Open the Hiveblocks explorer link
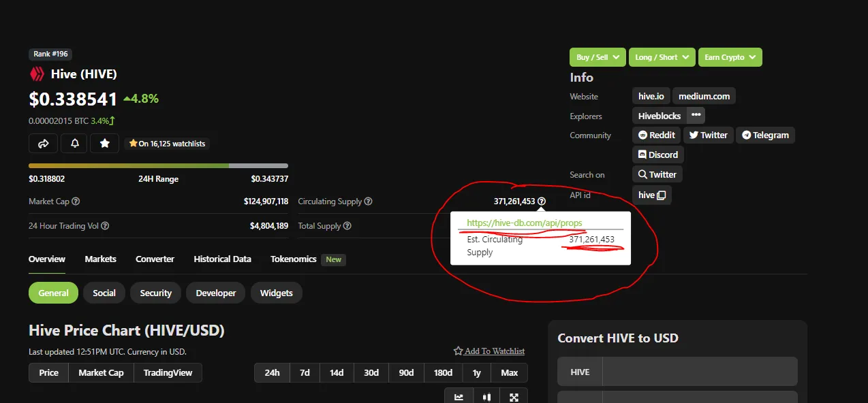The width and height of the screenshot is (868, 403). coord(660,116)
